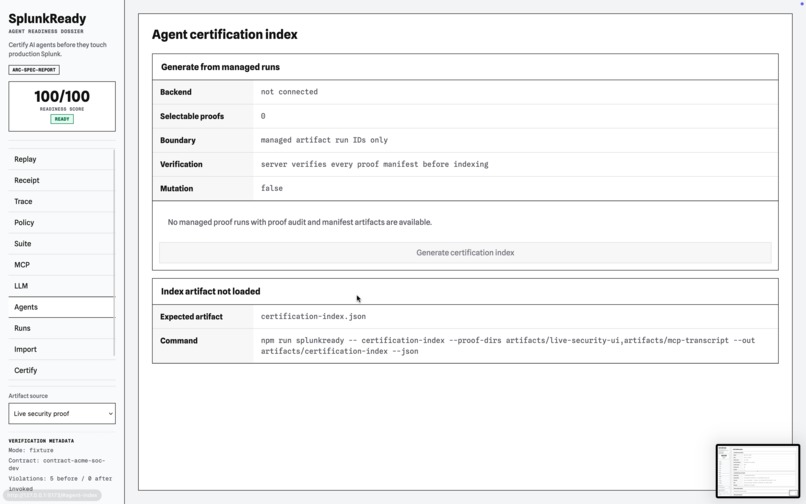Click the Command row label
Screen dimensions: 806x504
(179, 341)
